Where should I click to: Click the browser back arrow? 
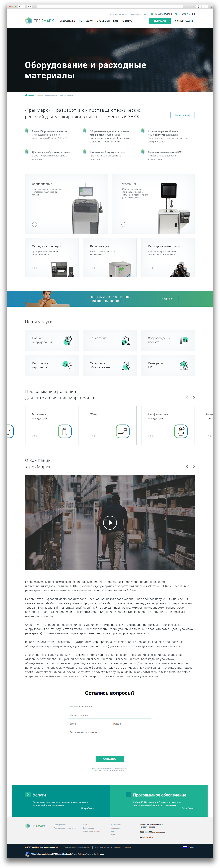(x=20, y=6)
